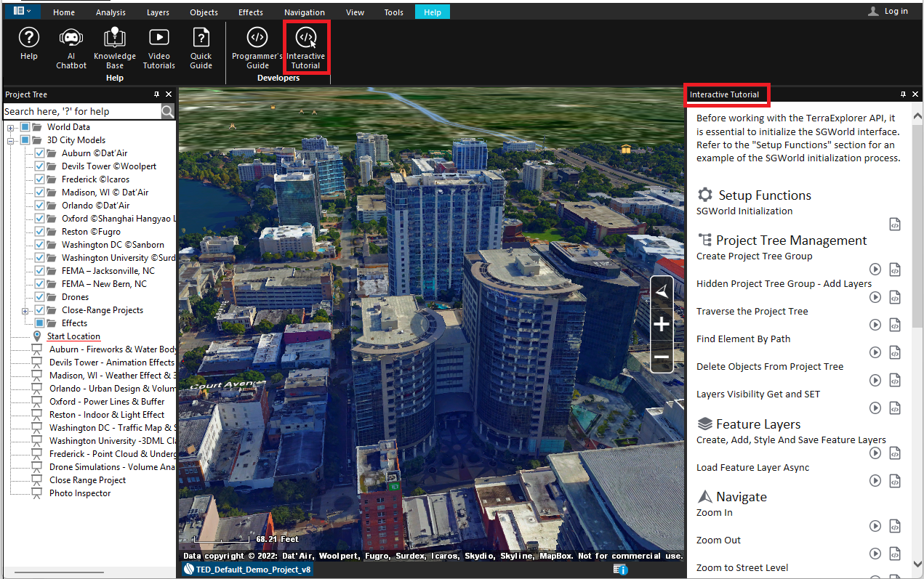View code for Zoom In example
Viewport: 924px width, 579px height.
click(x=895, y=526)
